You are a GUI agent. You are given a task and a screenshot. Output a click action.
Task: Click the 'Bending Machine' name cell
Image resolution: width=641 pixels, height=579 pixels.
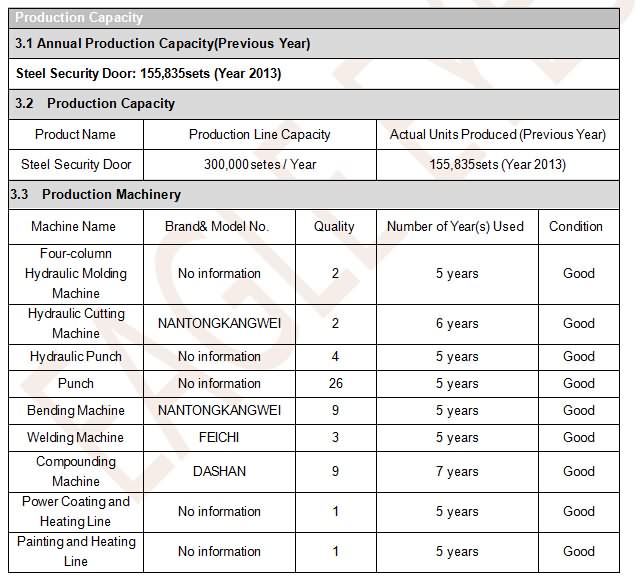click(76, 411)
